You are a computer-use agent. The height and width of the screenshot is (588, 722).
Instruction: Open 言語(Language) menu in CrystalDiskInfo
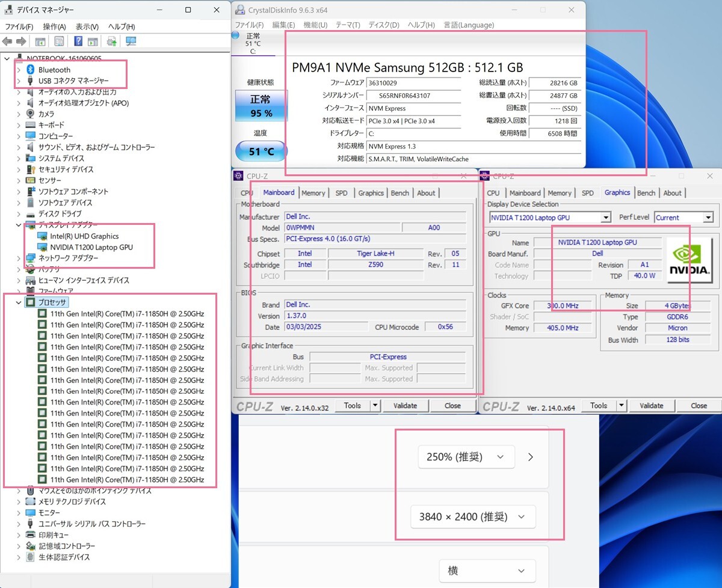tap(469, 25)
